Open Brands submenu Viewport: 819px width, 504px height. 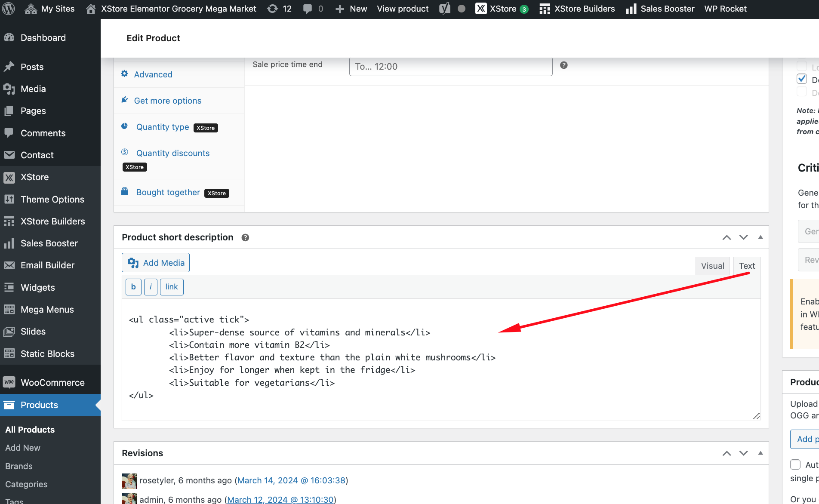pyautogui.click(x=19, y=466)
